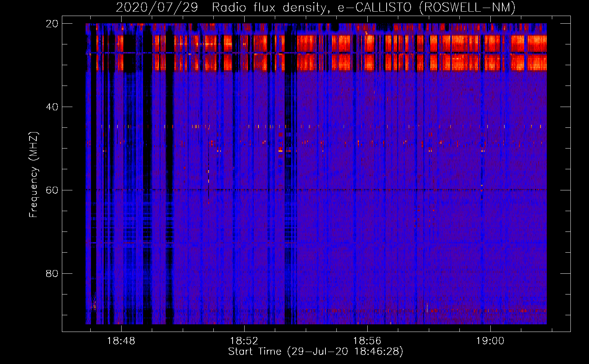
Task: Click the 18:52 time tick label
Action: tap(244, 341)
